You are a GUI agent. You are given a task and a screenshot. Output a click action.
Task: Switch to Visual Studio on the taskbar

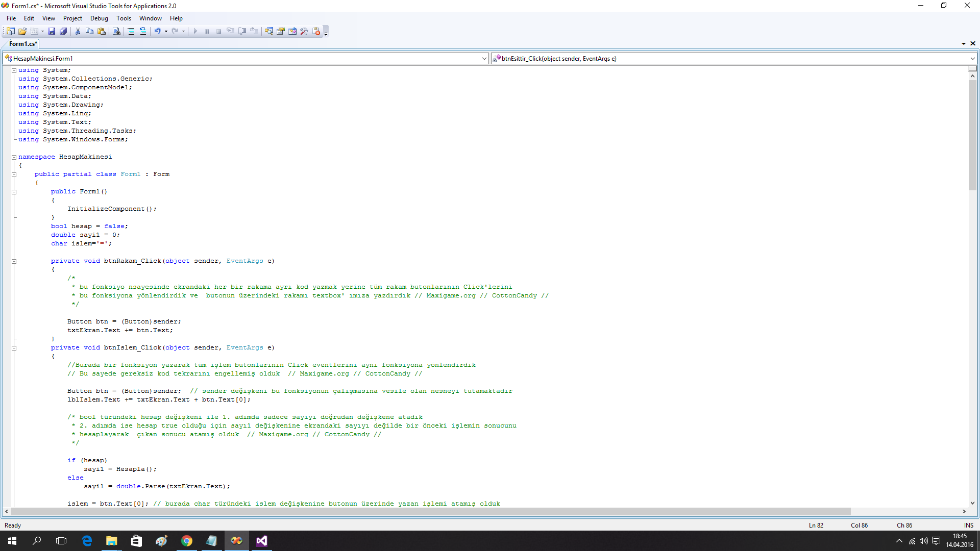click(261, 541)
